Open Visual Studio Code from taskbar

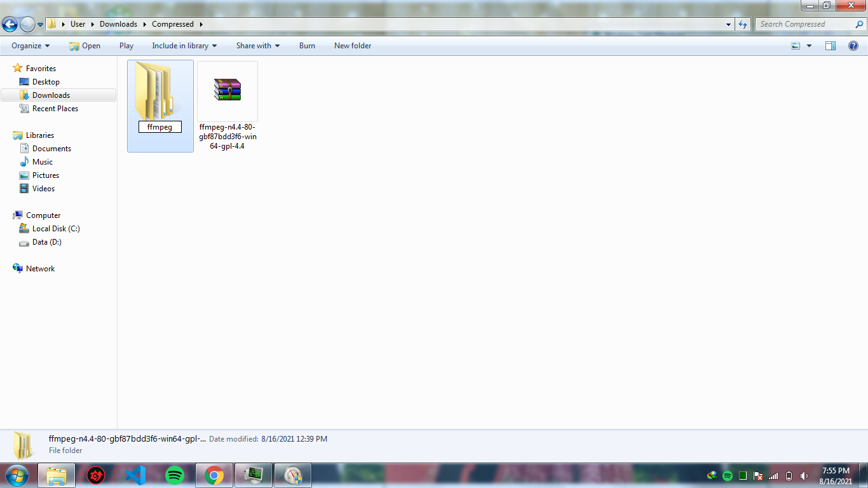coord(135,475)
